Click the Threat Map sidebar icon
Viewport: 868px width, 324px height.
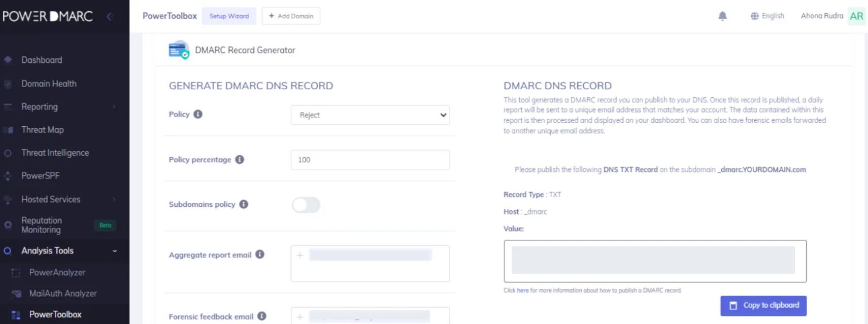pos(8,130)
